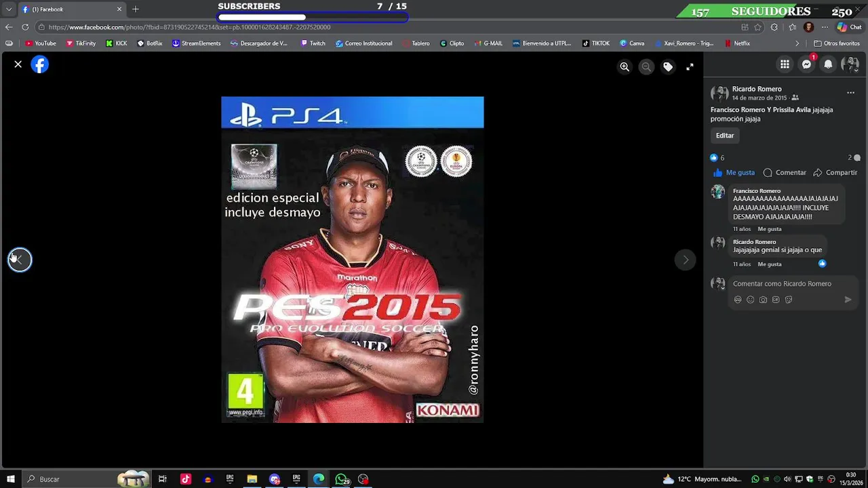
Task: Add this page to favorites star
Action: (757, 27)
